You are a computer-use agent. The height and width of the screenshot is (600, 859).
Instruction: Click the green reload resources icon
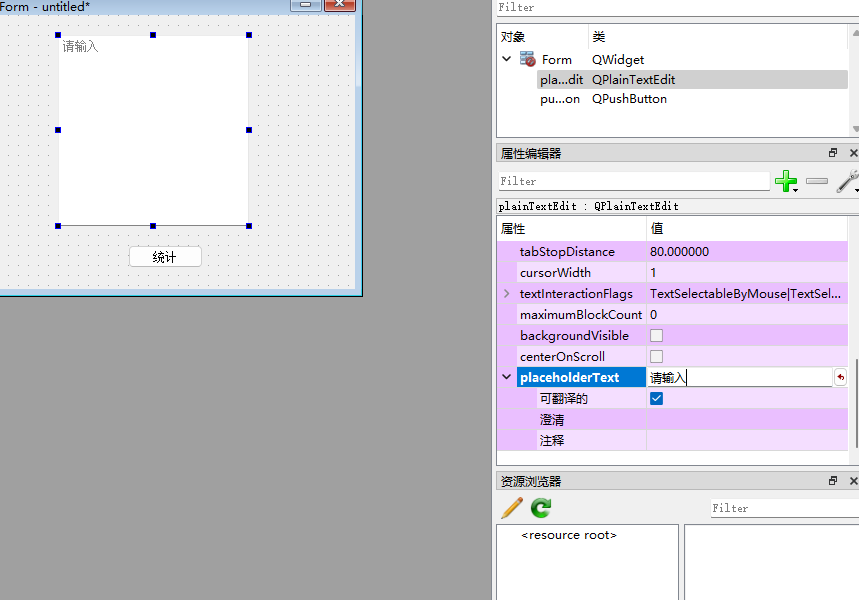[541, 508]
